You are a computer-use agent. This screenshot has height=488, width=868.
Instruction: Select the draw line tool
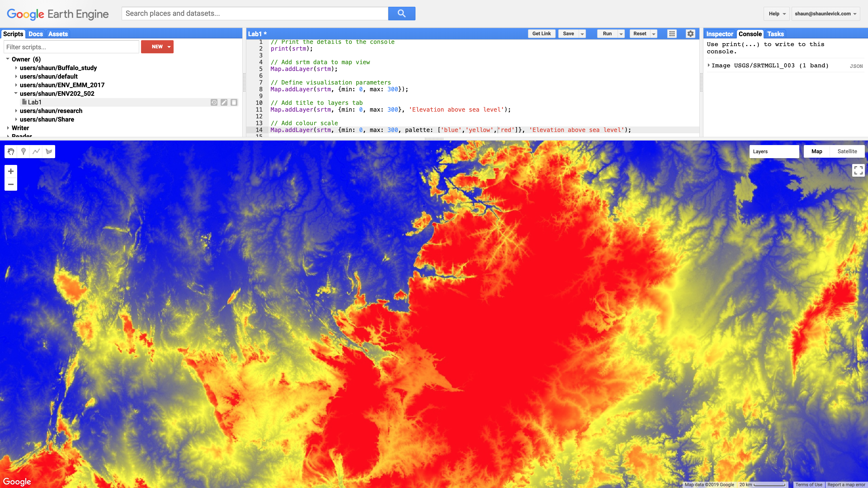tap(36, 152)
